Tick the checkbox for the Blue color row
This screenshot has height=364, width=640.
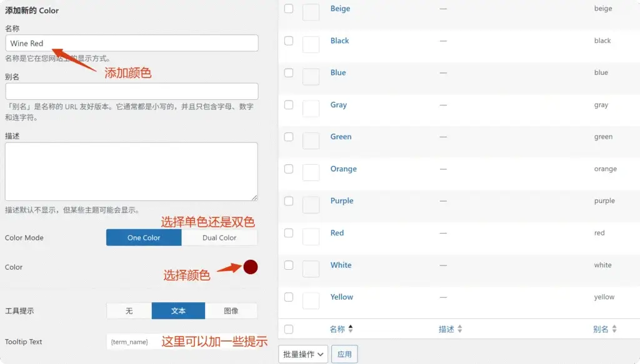click(x=288, y=72)
